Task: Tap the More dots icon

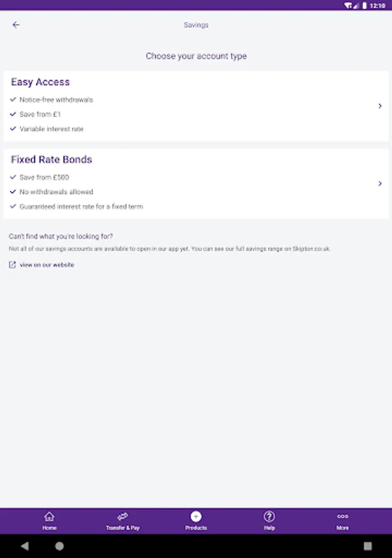Action: (342, 516)
